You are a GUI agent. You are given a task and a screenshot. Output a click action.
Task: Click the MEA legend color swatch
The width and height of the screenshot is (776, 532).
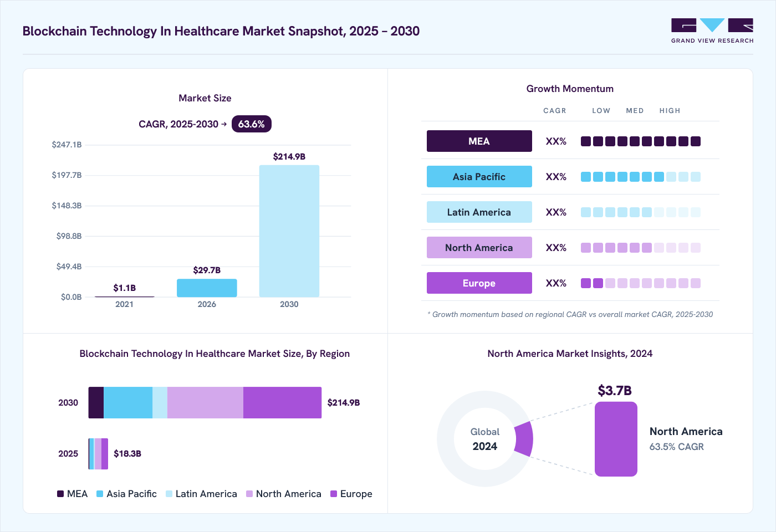point(60,494)
